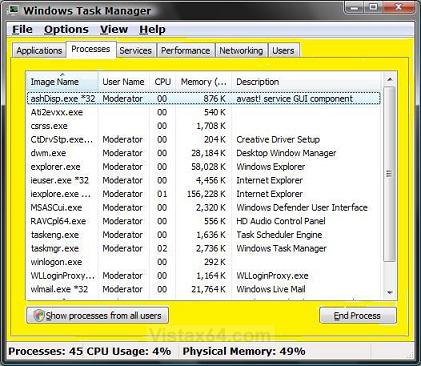
Task: Click the 58,028 K memory value
Action: 209,167
